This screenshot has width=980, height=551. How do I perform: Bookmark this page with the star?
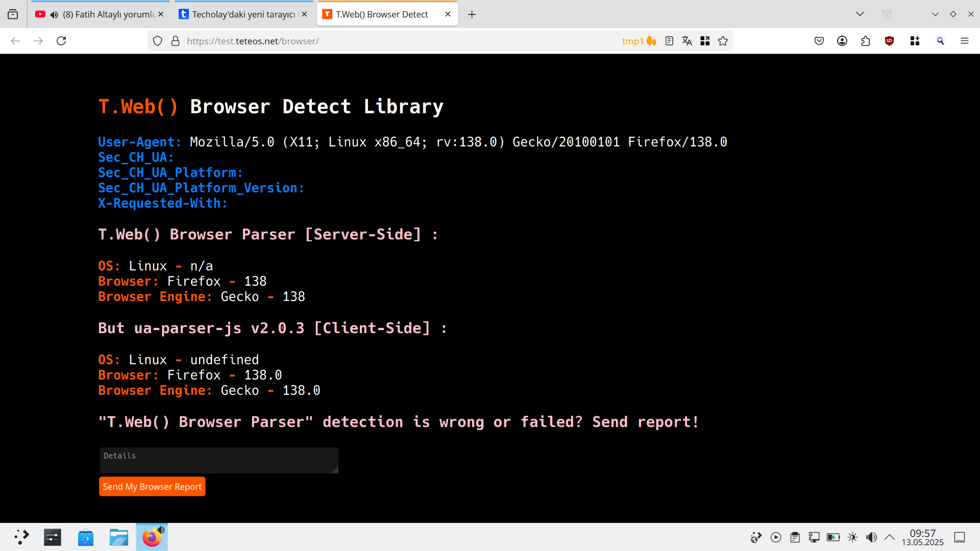(723, 41)
